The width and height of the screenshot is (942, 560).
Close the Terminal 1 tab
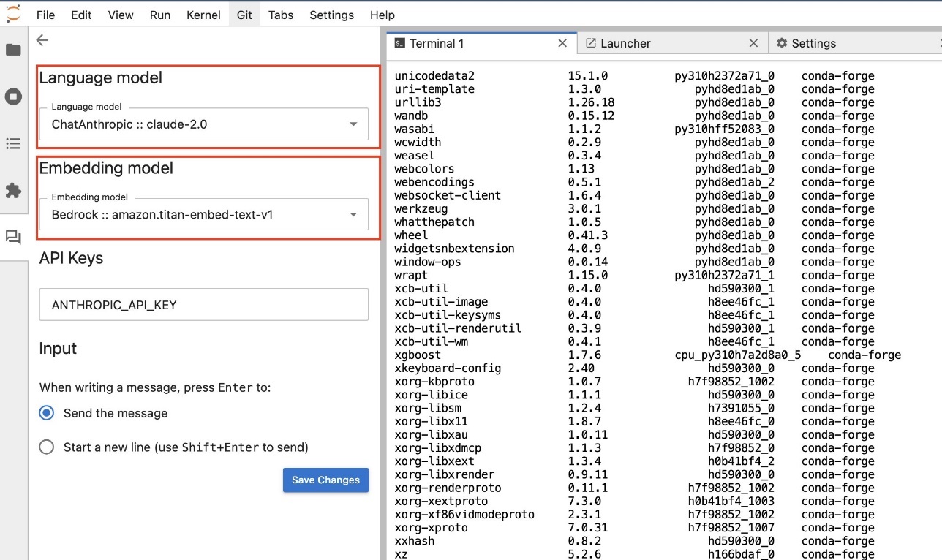(562, 43)
